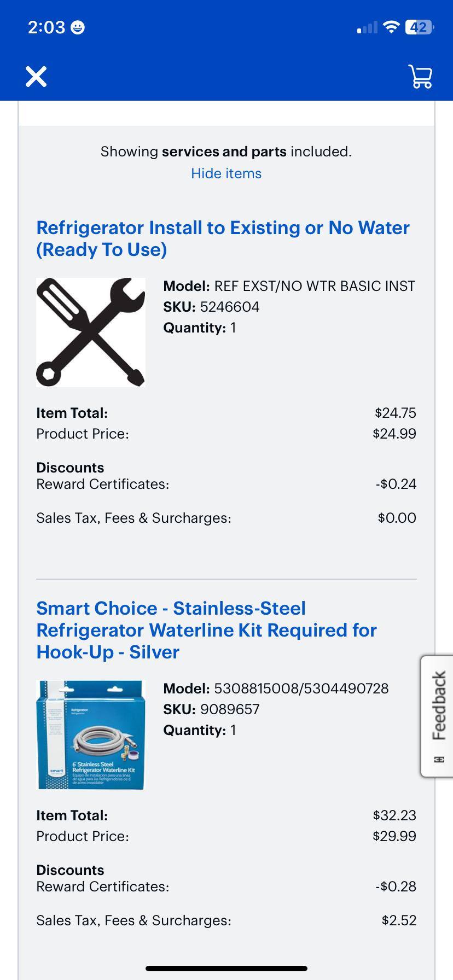
Task: Open the shopping cart
Action: tap(420, 77)
